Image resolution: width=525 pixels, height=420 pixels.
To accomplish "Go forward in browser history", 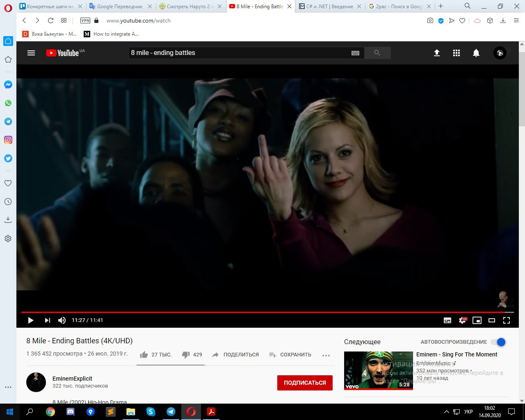I will pos(37,21).
